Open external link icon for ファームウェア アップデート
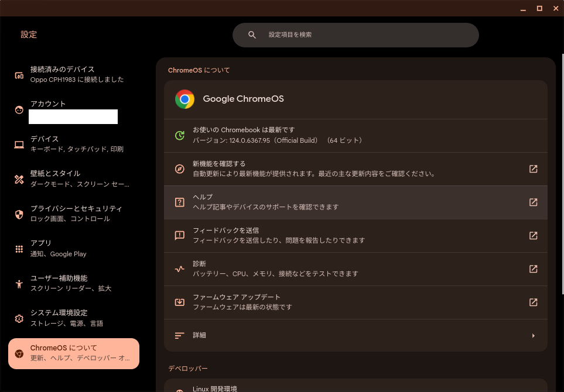 (x=533, y=302)
